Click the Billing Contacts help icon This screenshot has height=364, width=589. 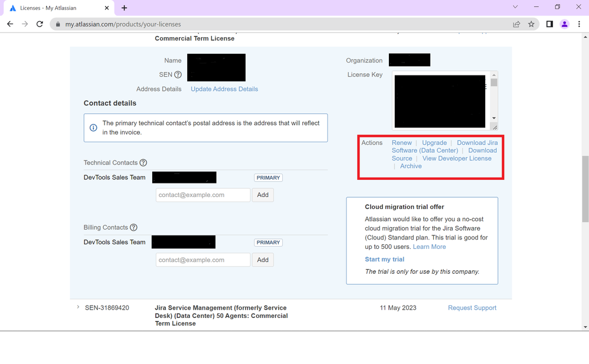133,228
